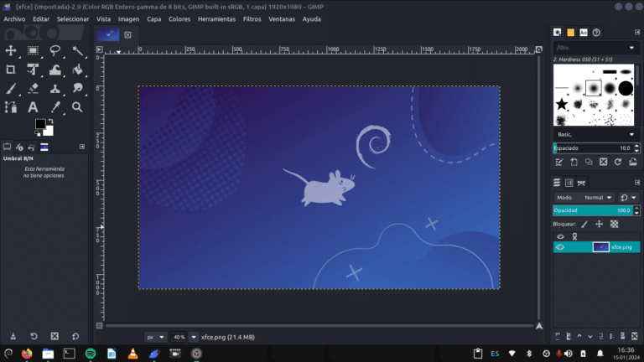Viewport: 644px width, 362px height.
Task: Select the Bucket Fill tool
Action: (x=77, y=70)
